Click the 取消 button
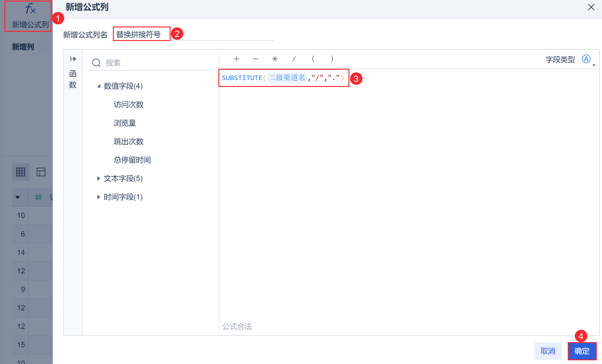This screenshot has height=364, width=602. point(548,351)
